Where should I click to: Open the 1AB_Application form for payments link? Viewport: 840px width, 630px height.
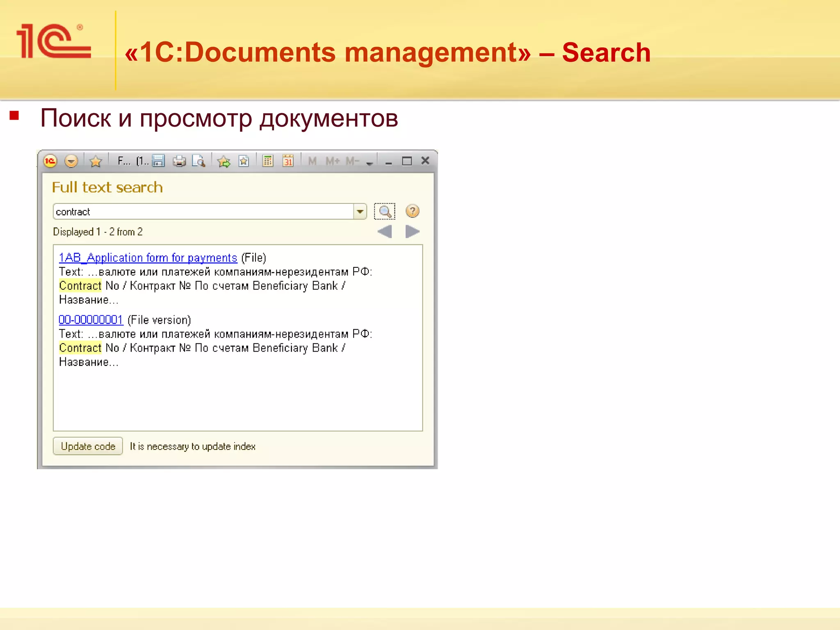click(148, 258)
